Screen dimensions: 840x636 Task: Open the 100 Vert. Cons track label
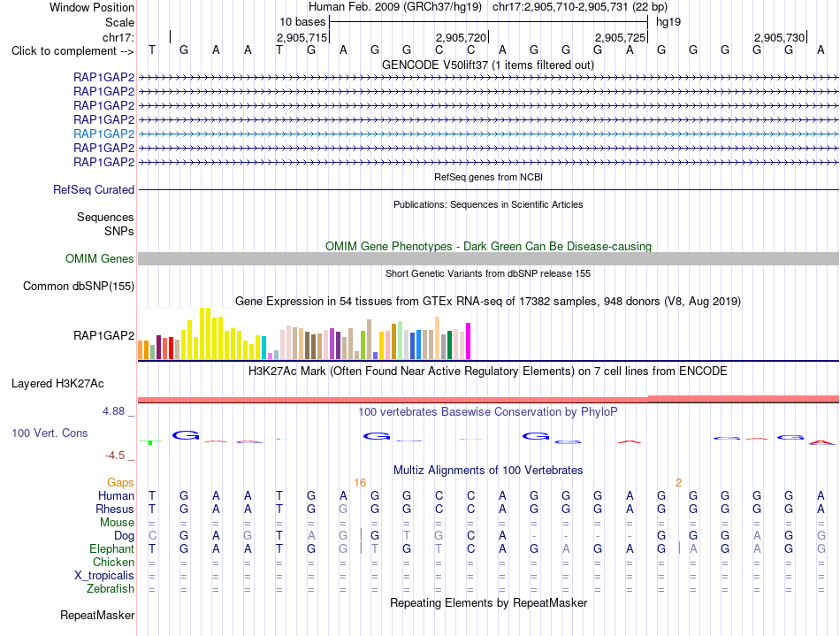(50, 433)
